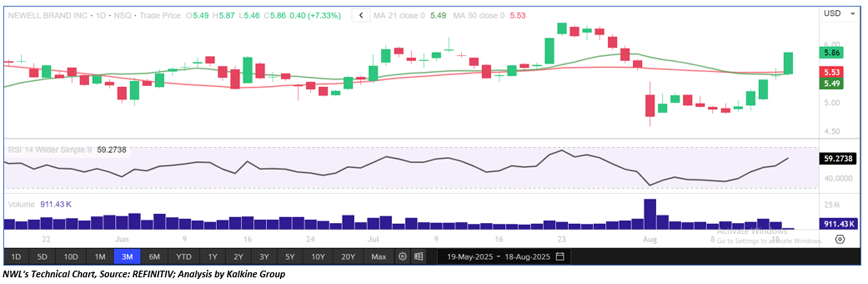The height and width of the screenshot is (284, 868).
Task: Open the USD currency dropdown
Action: 839,14
